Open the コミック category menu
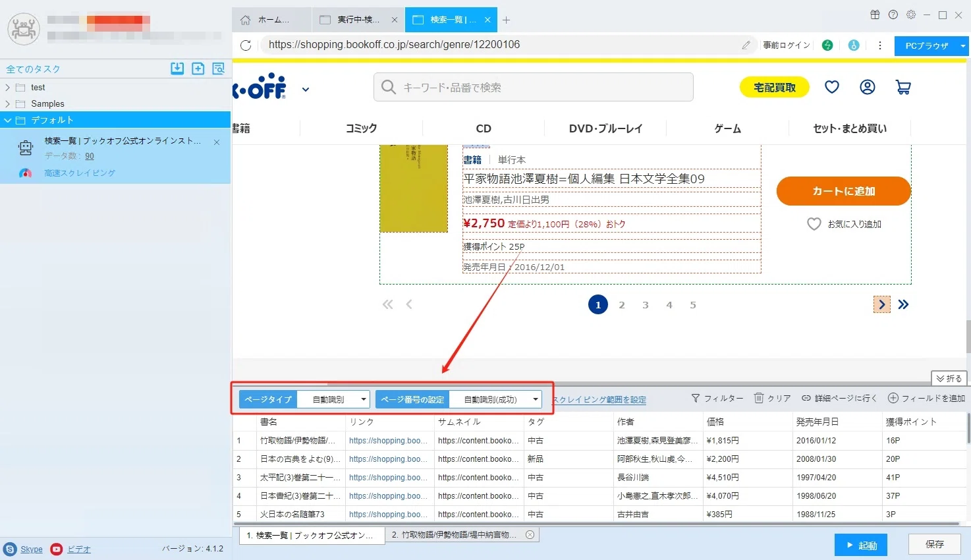 362,128
